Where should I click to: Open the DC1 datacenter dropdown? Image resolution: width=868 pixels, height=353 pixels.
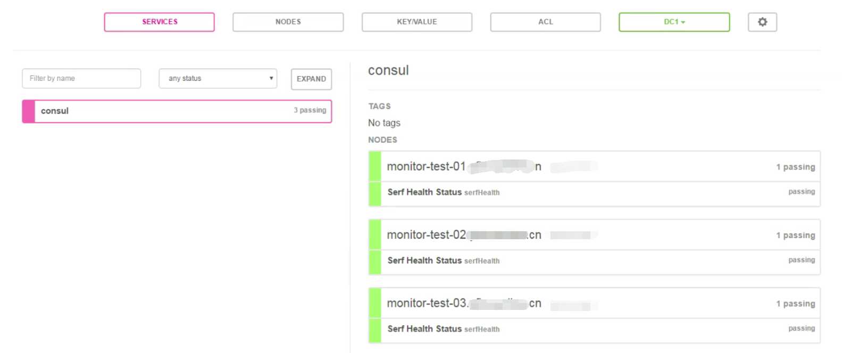(x=674, y=22)
